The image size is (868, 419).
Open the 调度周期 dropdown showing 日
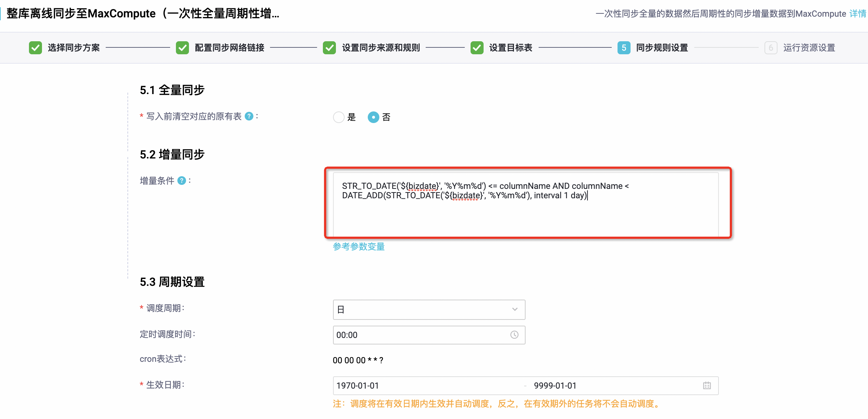(x=429, y=310)
